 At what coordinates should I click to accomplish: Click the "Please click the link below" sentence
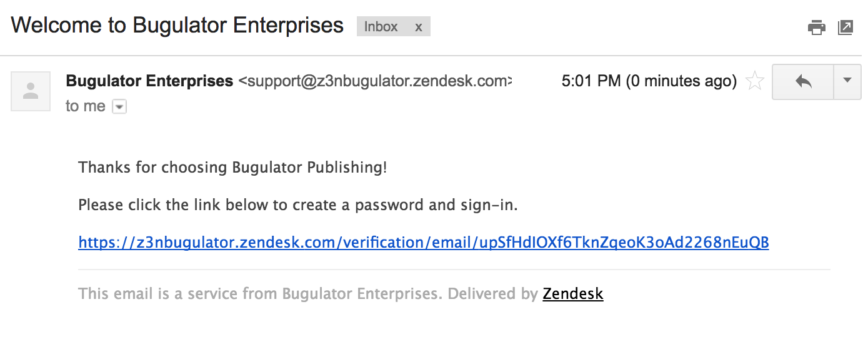click(x=298, y=205)
